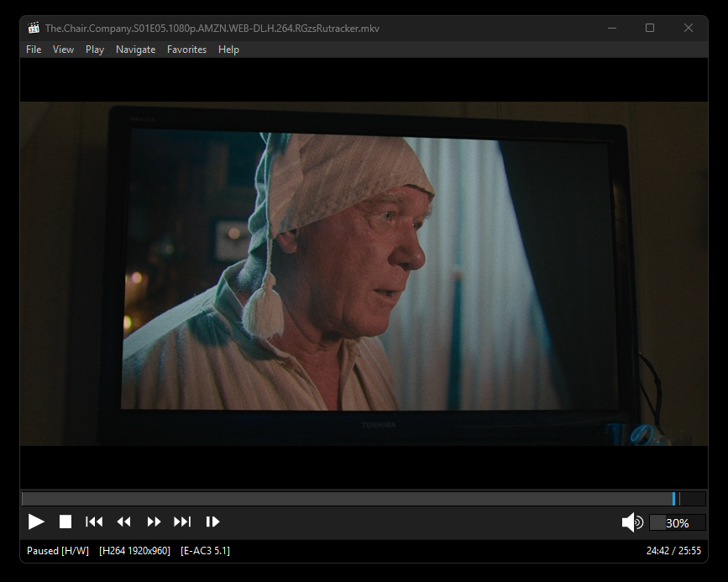Screen dimensions: 728x582
Task: Stop the video with the Stop button
Action: pos(65,522)
